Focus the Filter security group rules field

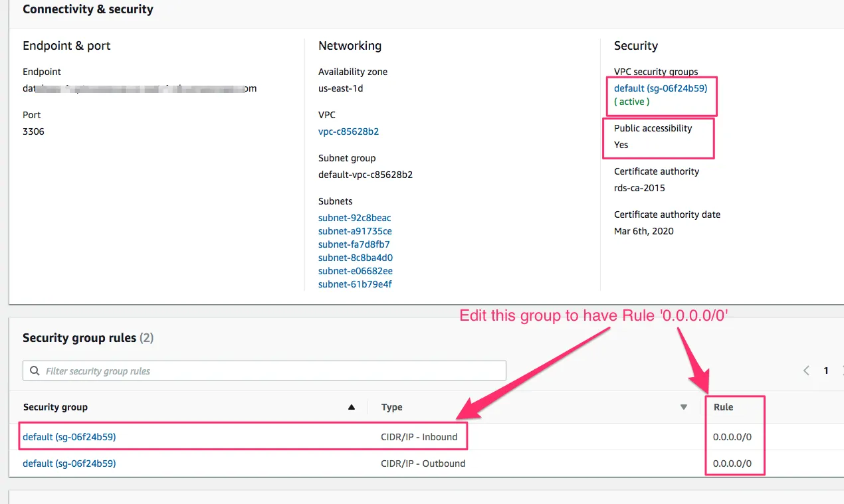pos(266,371)
